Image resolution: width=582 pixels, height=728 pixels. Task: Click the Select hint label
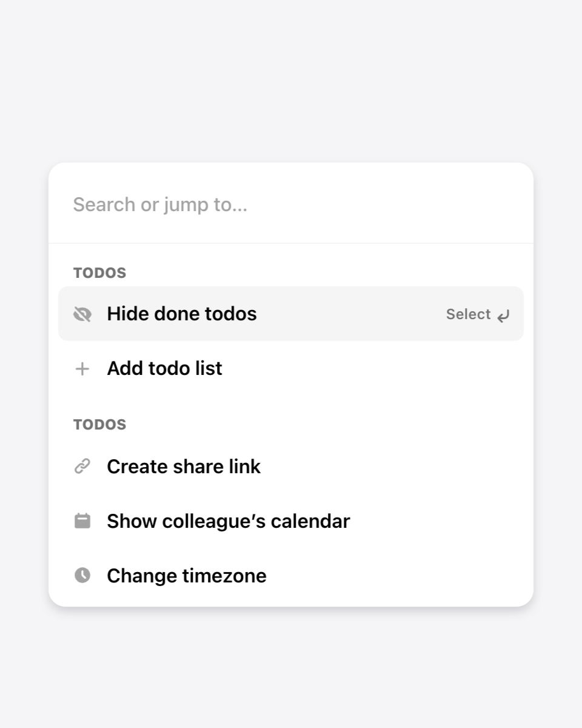point(468,314)
